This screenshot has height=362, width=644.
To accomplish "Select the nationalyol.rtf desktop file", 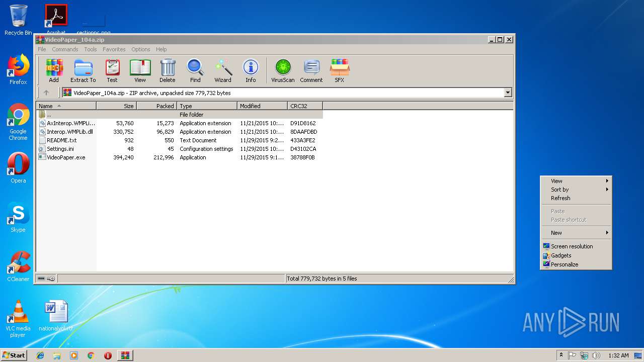I will [56, 316].
